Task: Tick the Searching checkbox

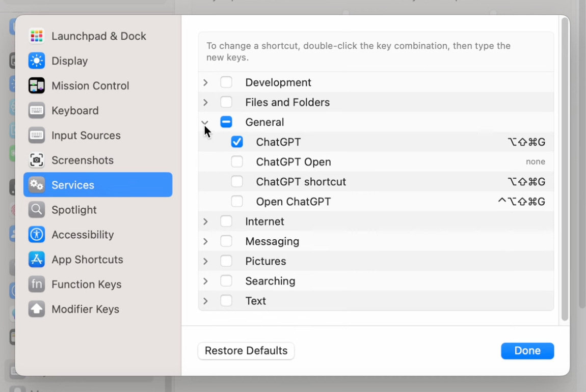Action: pos(226,281)
